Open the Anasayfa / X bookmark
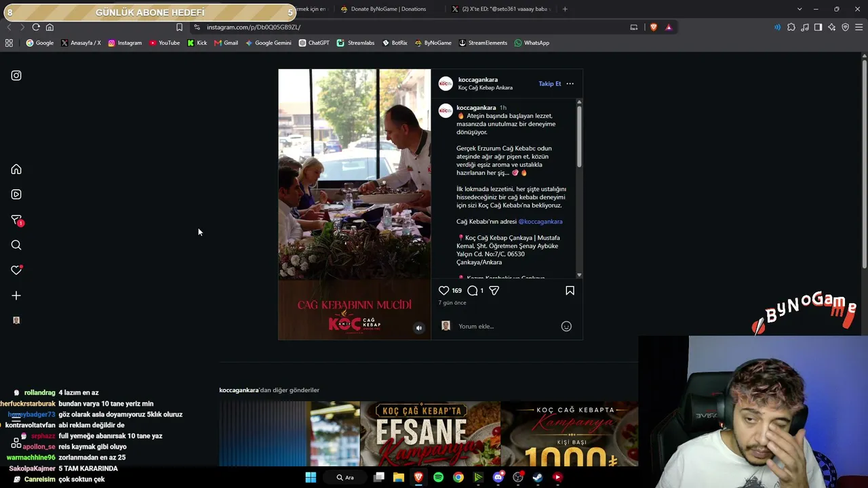The height and width of the screenshot is (488, 868). (x=81, y=43)
